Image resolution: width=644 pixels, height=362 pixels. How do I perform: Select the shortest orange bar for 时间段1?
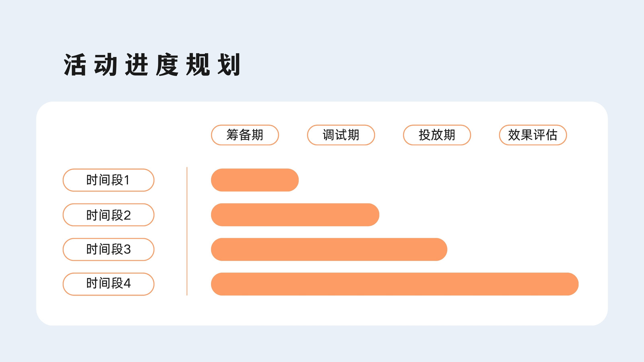(255, 180)
